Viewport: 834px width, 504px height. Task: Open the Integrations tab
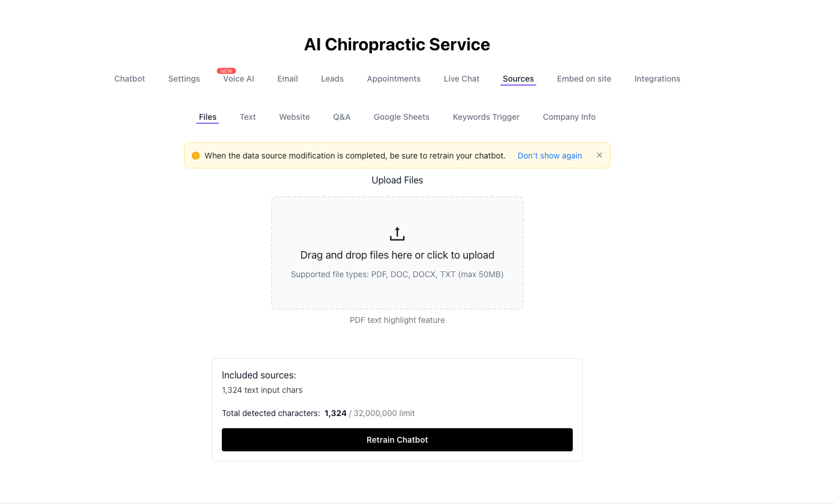(x=657, y=79)
